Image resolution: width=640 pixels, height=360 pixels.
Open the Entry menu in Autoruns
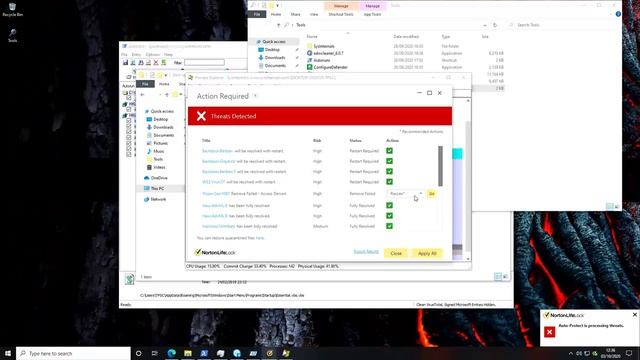click(x=136, y=54)
